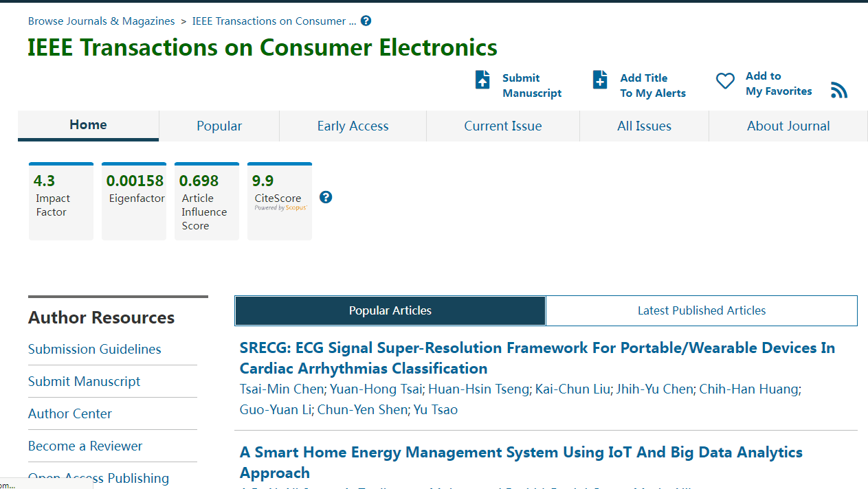Open the Author Center link
This screenshot has width=868, height=489.
[70, 413]
